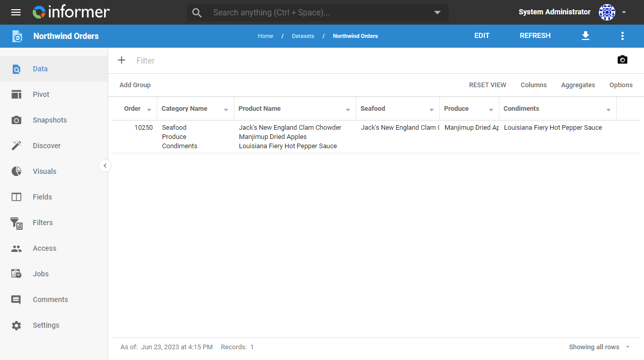Image resolution: width=644 pixels, height=360 pixels.
Task: Open the Snapshots section
Action: click(54, 120)
